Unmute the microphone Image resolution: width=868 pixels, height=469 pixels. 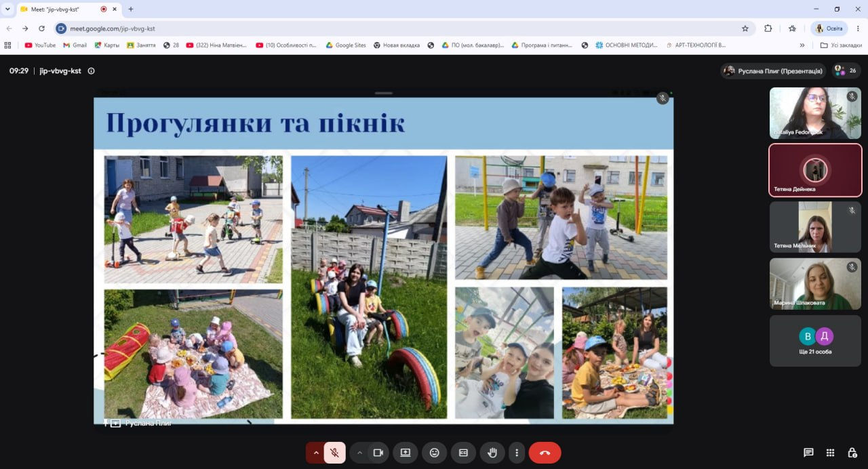point(334,453)
